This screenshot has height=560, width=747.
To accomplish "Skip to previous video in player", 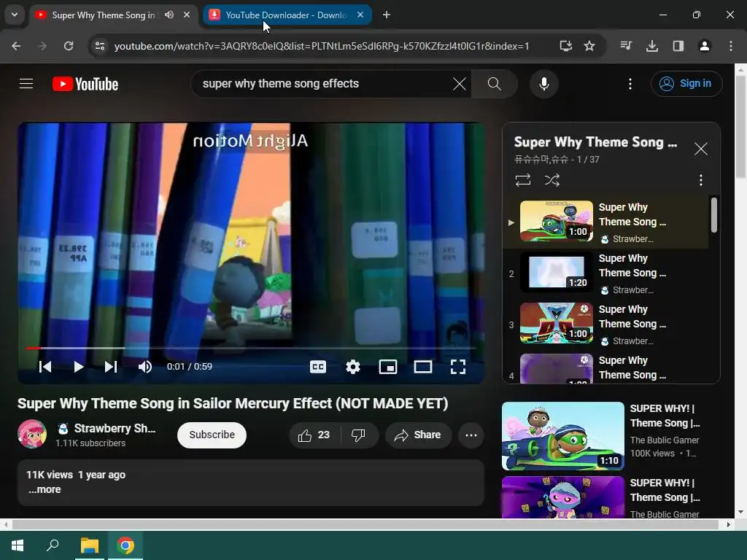I will tap(45, 367).
